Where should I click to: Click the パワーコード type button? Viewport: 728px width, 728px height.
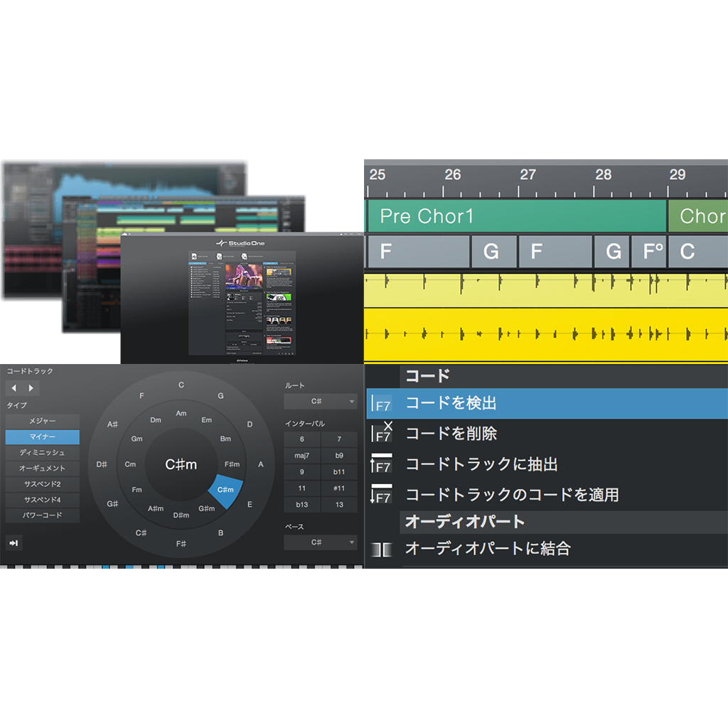pos(41,517)
